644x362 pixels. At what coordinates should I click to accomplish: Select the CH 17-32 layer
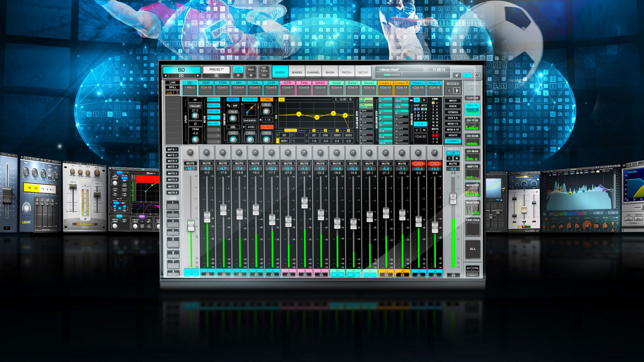tap(472, 120)
